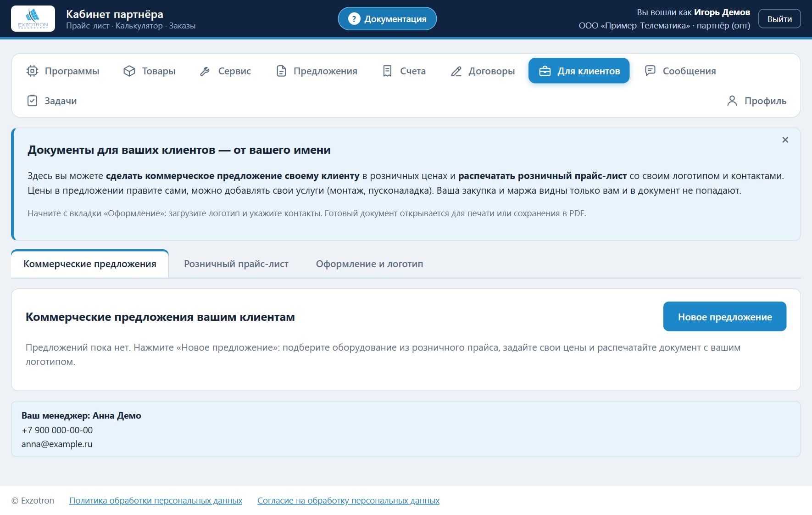812x515 pixels.
Task: Dismiss the blue info banner with X
Action: click(785, 140)
